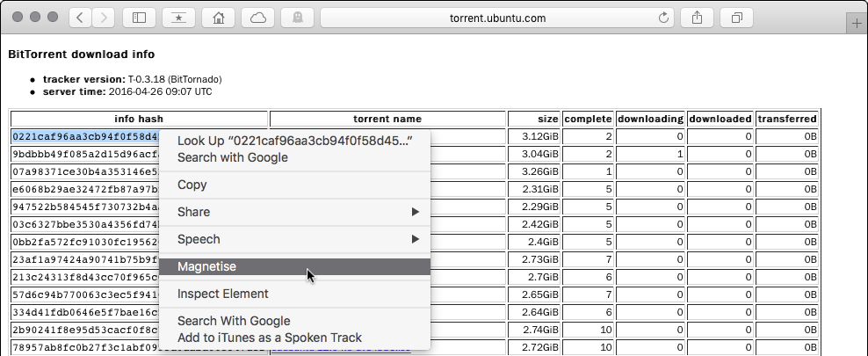Choose Inspect Element
This screenshot has height=356, width=868.
294,294
